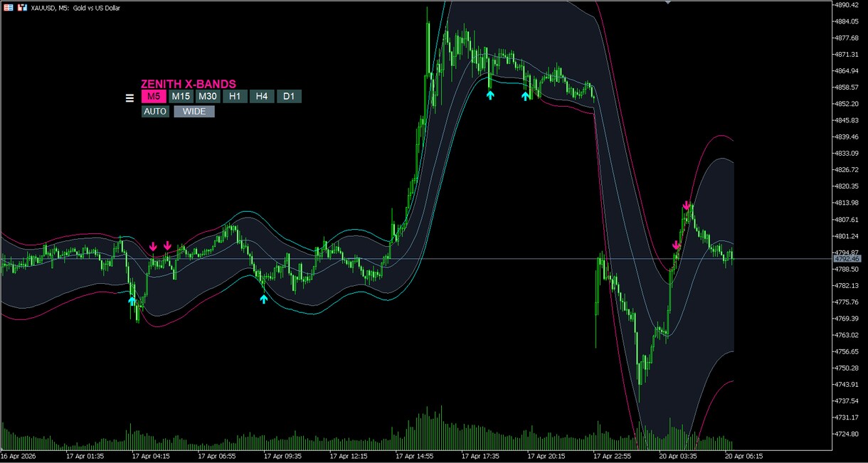Click the 17 Apr 04:15 time label
This screenshot has height=463, width=868.
pos(151,456)
